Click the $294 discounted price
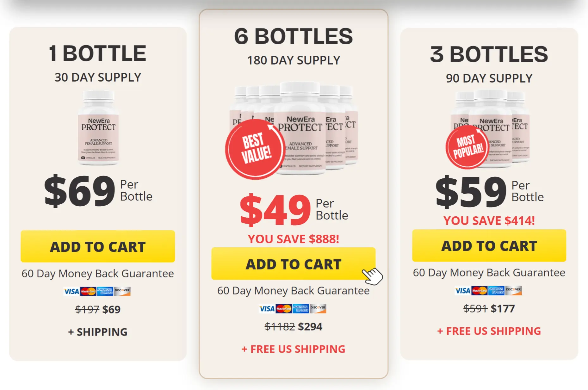 tap(311, 326)
